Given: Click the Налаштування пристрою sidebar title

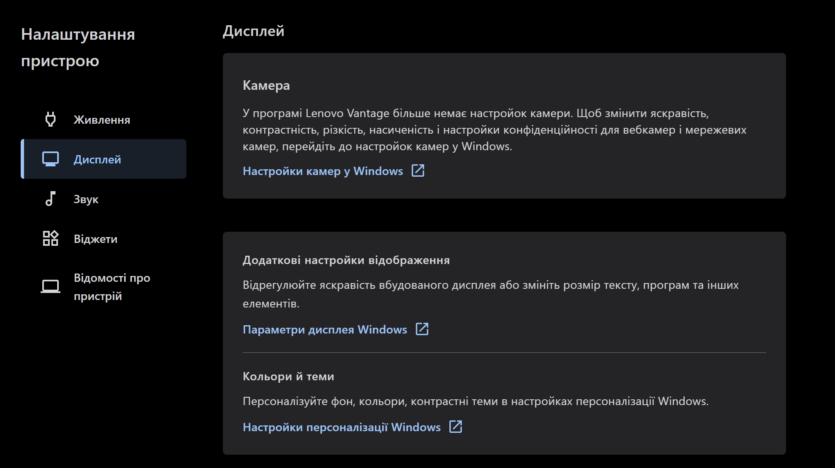Looking at the screenshot, I should (78, 47).
